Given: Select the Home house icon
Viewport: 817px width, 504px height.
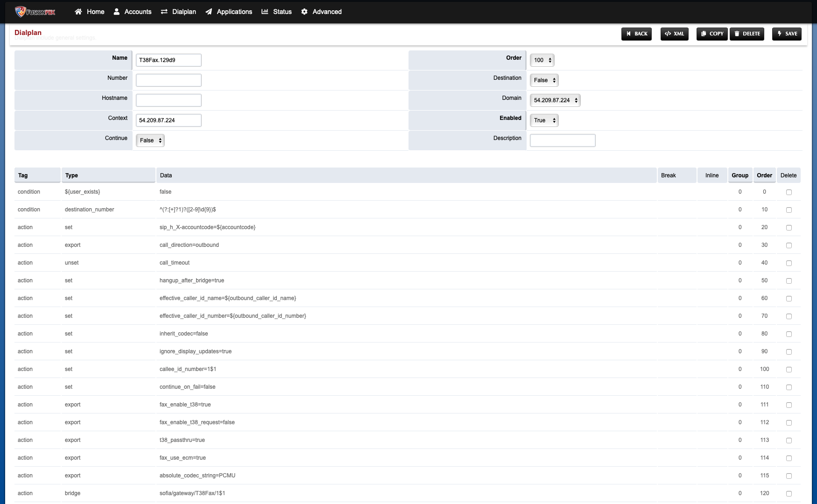Looking at the screenshot, I should pos(78,12).
